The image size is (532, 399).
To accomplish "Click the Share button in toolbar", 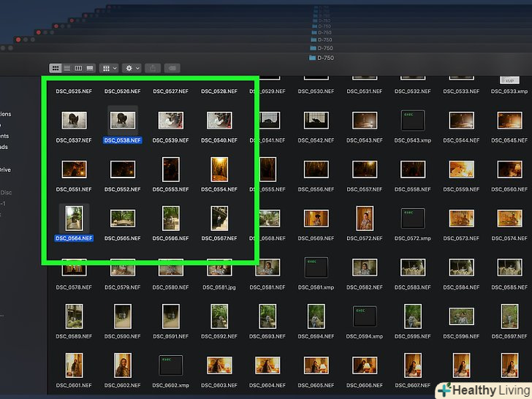I will [x=153, y=68].
